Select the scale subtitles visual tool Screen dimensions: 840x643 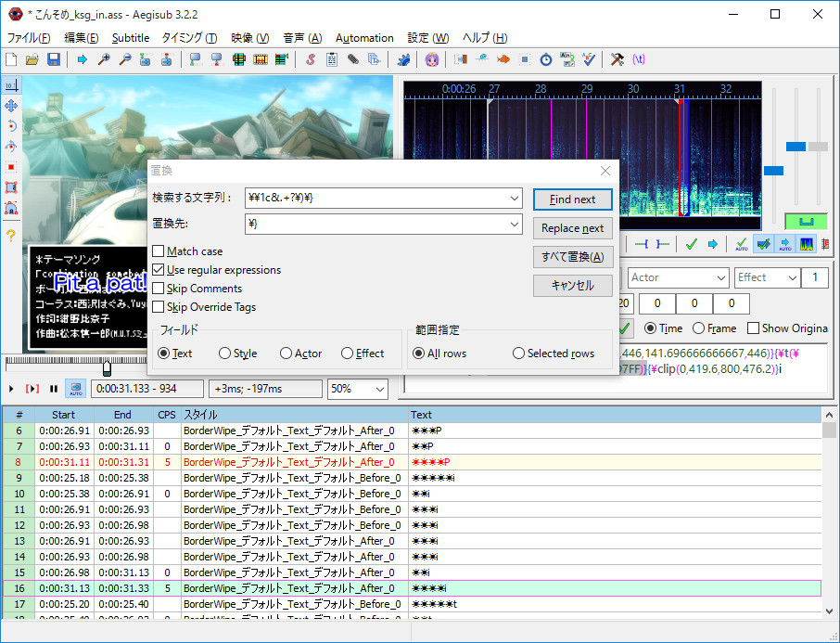pyautogui.click(x=11, y=167)
